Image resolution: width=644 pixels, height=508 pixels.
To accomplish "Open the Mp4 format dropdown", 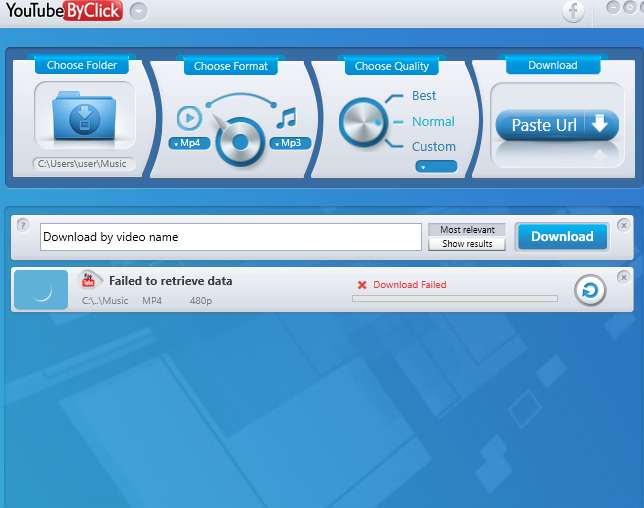I will point(189,143).
